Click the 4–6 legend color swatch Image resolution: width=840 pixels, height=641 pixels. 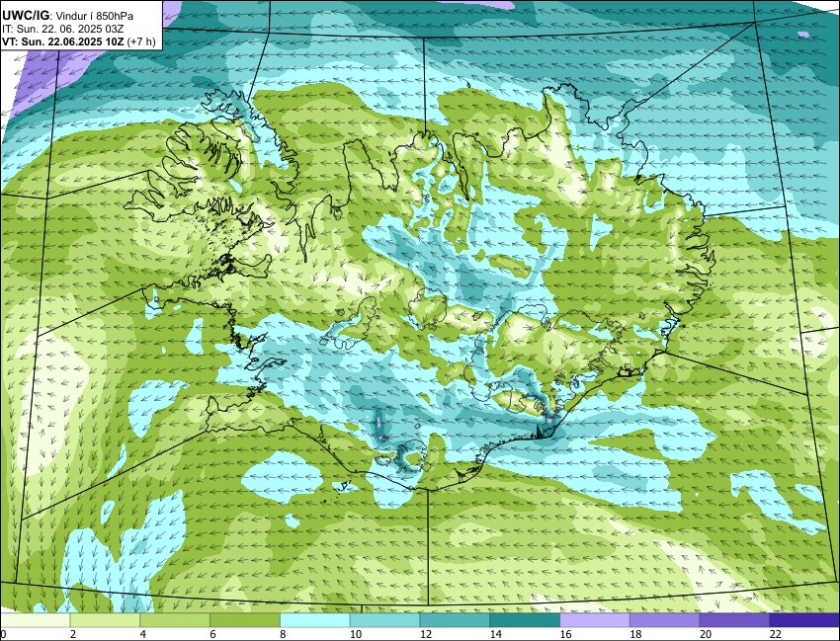coord(175,620)
